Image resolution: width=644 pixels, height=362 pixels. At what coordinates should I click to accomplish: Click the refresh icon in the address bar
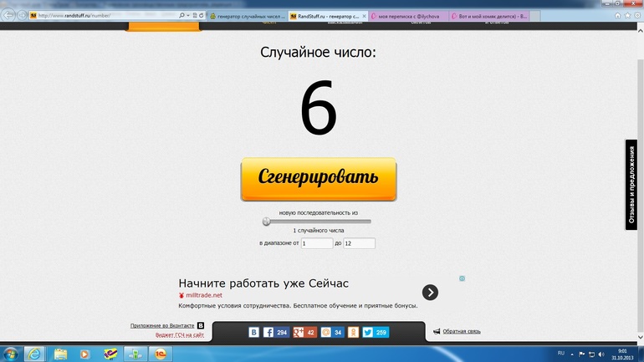[x=202, y=16]
